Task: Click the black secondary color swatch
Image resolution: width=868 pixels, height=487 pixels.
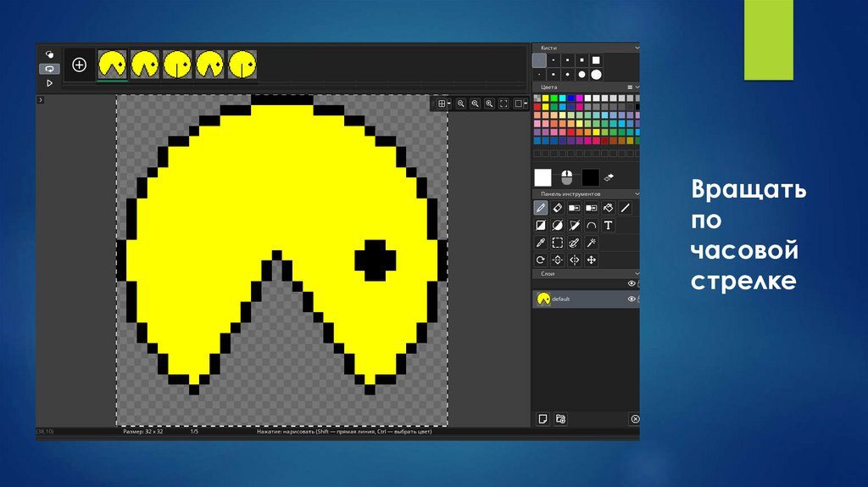Action: [590, 177]
